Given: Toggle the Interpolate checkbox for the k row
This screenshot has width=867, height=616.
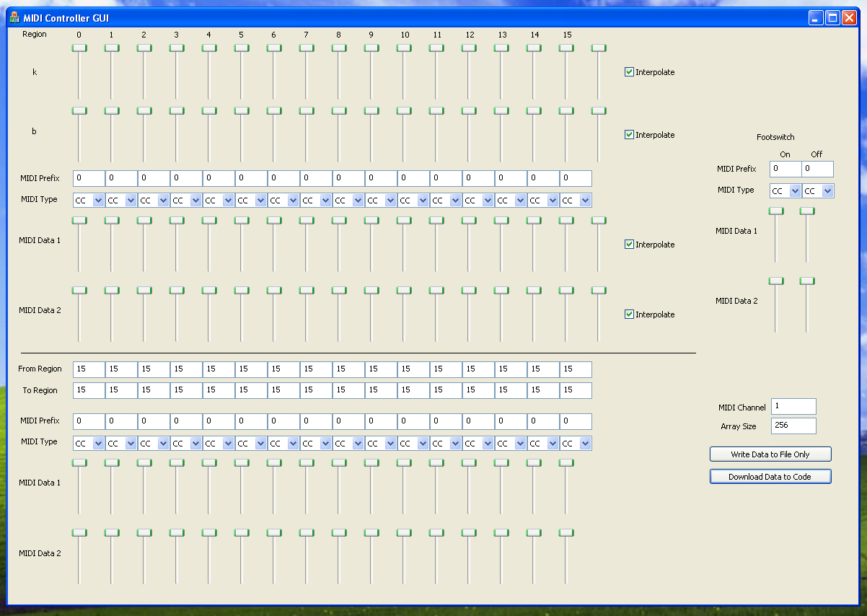Looking at the screenshot, I should click(x=629, y=72).
